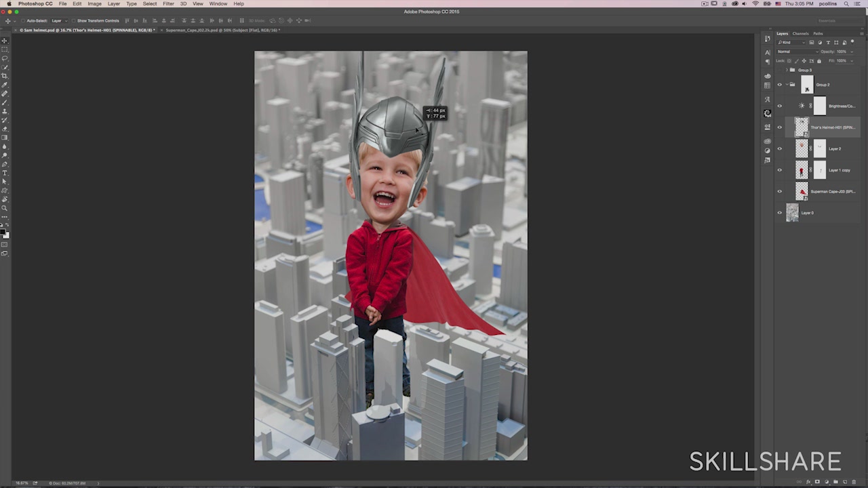
Task: Toggle Quick Mask mode icon
Action: tap(5, 245)
